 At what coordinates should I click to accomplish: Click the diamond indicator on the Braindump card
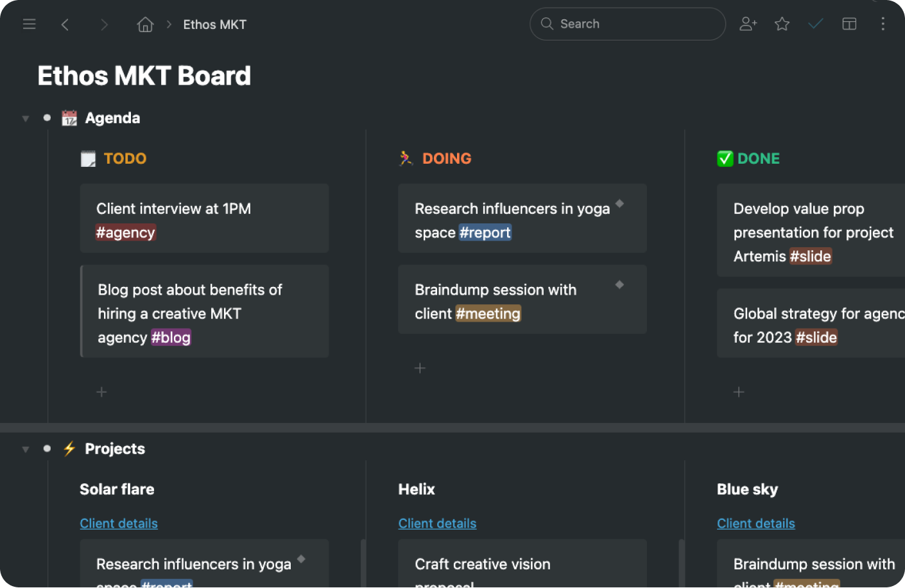coord(619,283)
